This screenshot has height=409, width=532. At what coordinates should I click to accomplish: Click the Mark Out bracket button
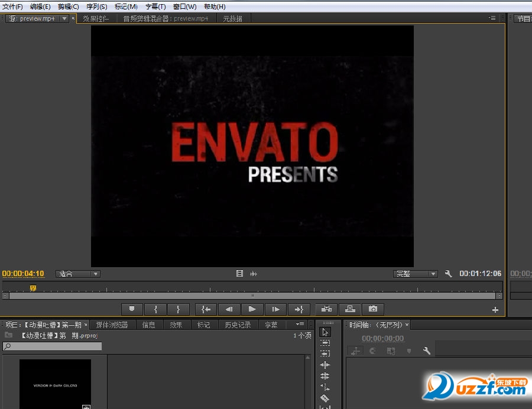pos(179,309)
